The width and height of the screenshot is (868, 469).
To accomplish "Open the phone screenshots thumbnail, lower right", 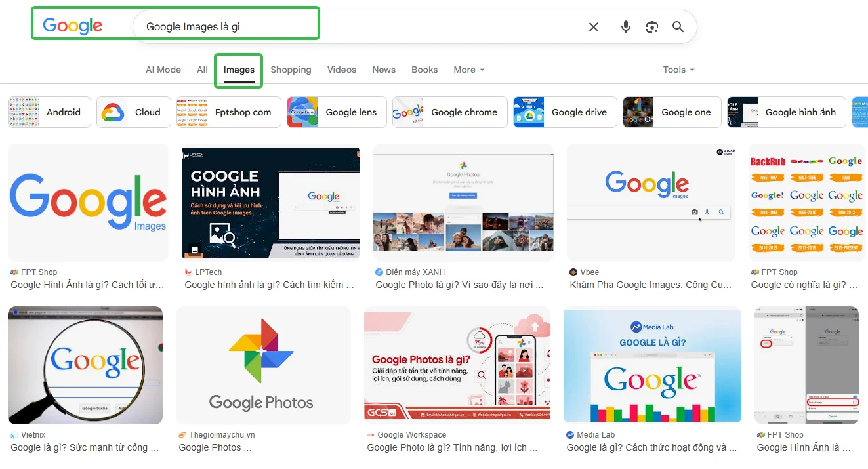I will coord(806,365).
